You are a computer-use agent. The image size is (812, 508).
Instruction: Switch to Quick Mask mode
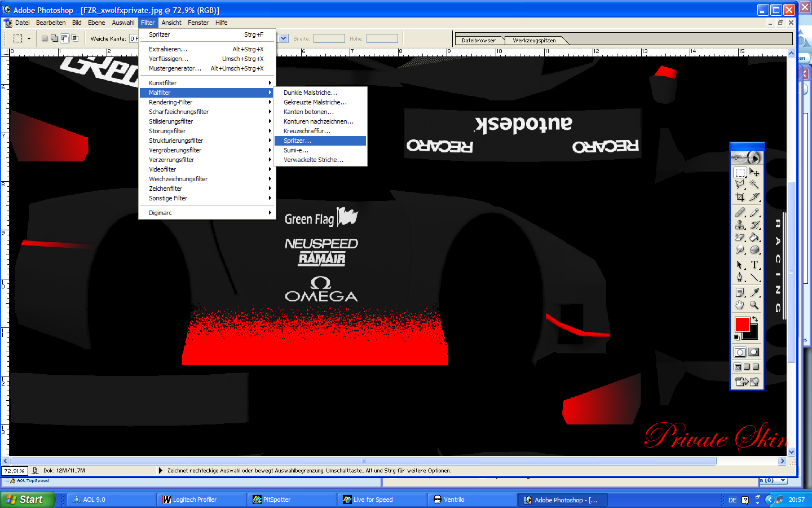click(x=754, y=352)
